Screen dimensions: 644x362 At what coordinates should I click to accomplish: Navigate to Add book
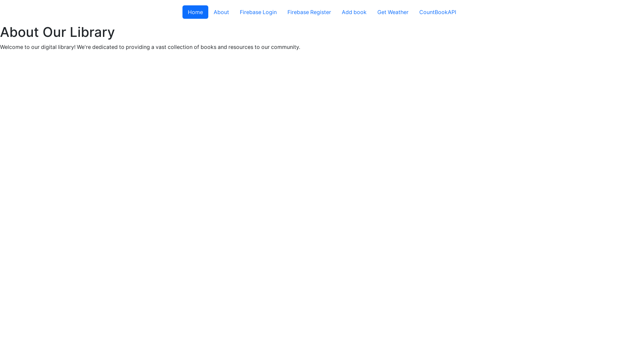tap(354, 12)
